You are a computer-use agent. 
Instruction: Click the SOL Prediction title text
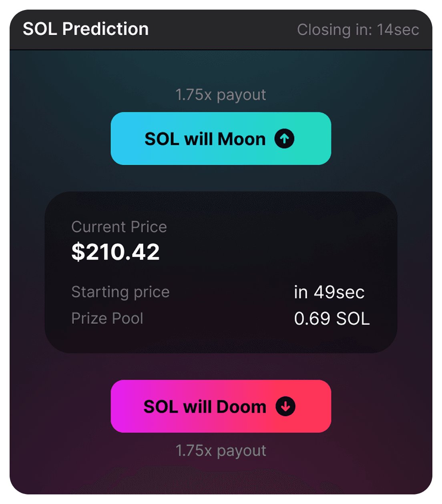click(86, 29)
